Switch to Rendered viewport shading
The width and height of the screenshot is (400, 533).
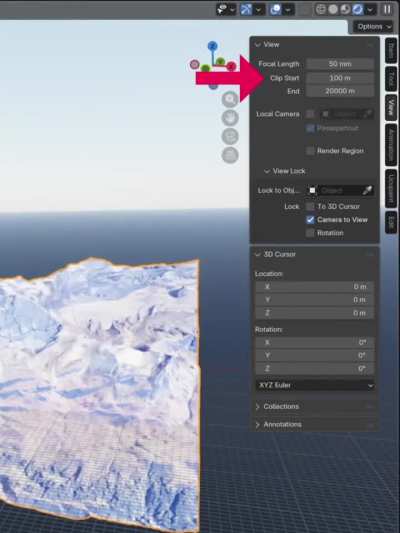[358, 10]
